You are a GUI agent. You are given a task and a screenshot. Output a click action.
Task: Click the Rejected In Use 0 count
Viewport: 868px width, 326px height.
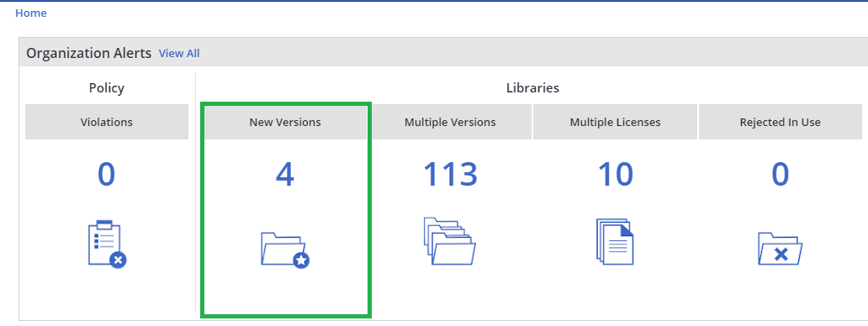tap(780, 175)
